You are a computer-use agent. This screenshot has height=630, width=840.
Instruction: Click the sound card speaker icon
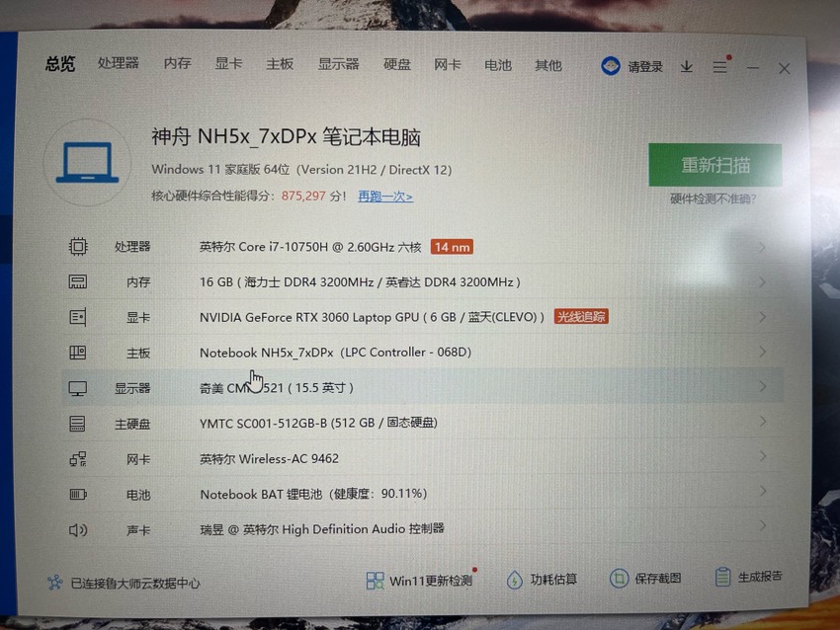pyautogui.click(x=78, y=530)
